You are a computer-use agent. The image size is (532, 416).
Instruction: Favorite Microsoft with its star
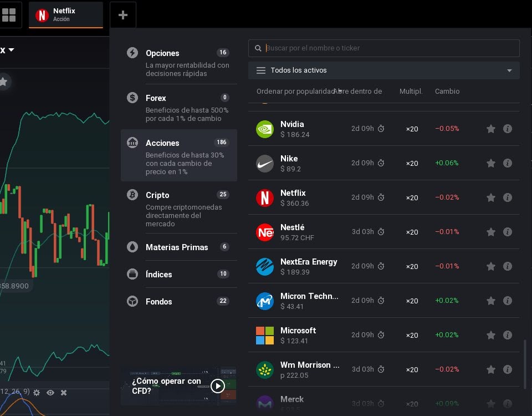(x=490, y=335)
